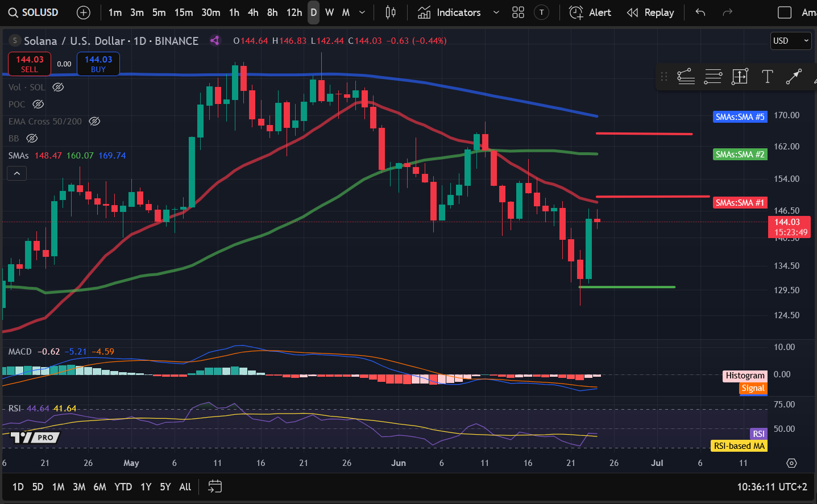The height and width of the screenshot is (504, 817).
Task: Select the trend line drawing tool
Action: click(x=794, y=77)
